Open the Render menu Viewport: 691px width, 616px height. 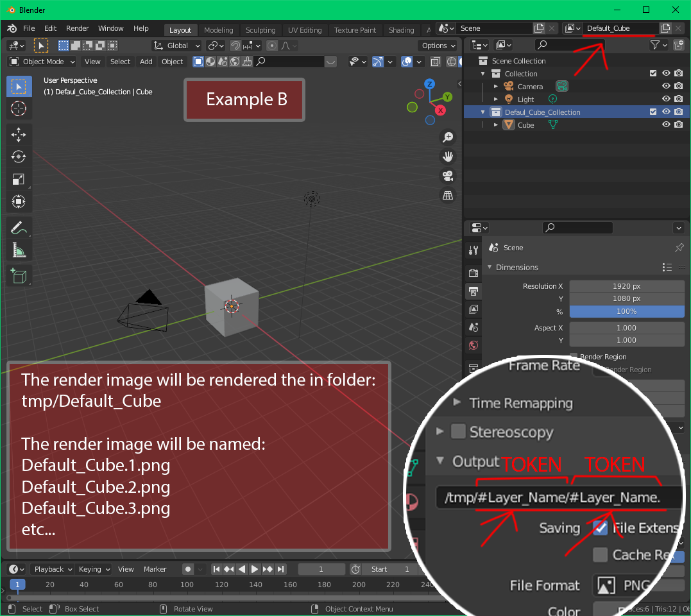(77, 28)
